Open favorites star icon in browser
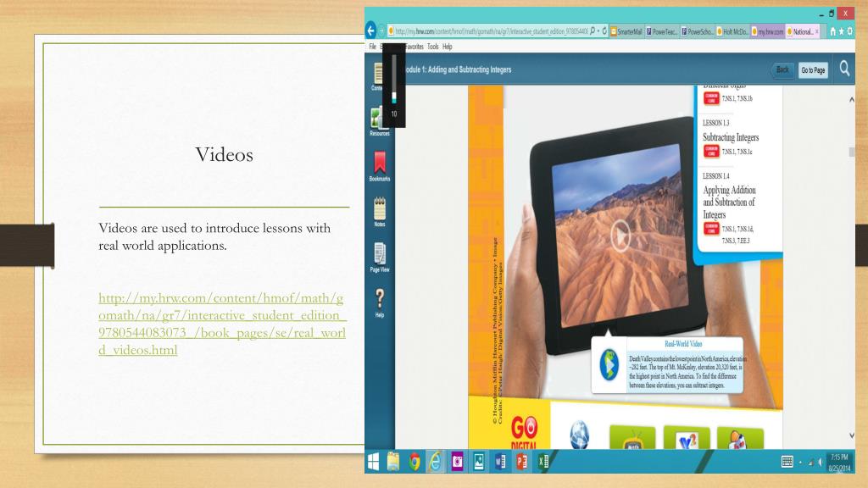This screenshot has height=488, width=868. click(x=842, y=31)
